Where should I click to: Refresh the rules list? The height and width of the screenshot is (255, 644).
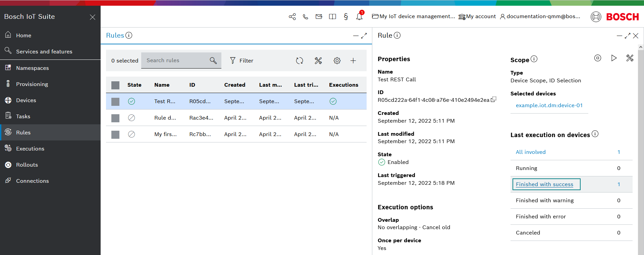pyautogui.click(x=300, y=60)
